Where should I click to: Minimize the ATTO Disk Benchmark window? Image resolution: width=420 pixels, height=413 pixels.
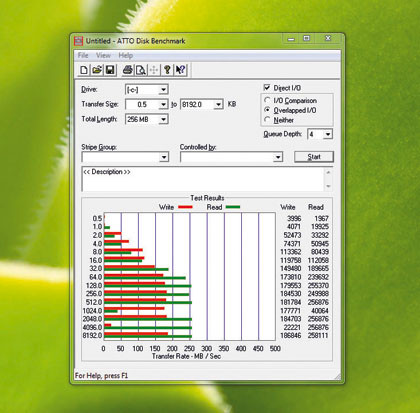291,39
